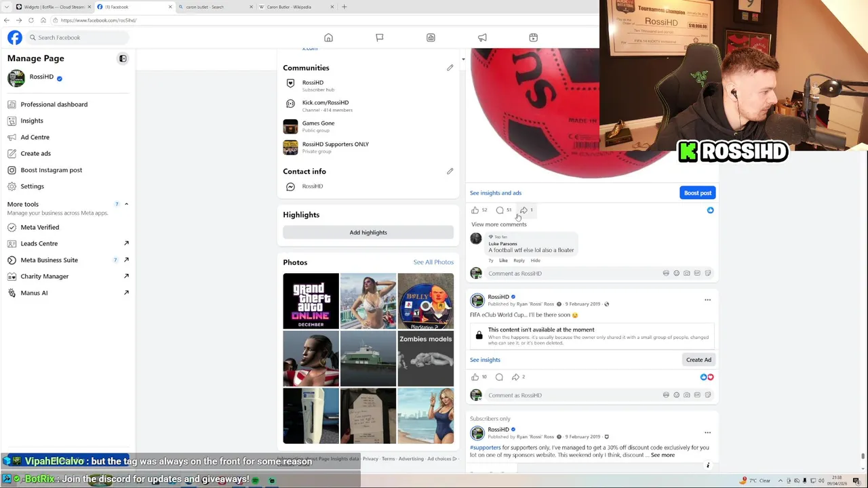The width and height of the screenshot is (868, 488).
Task: Switch to the Caron Butler Wikipedia tab
Action: [294, 7]
